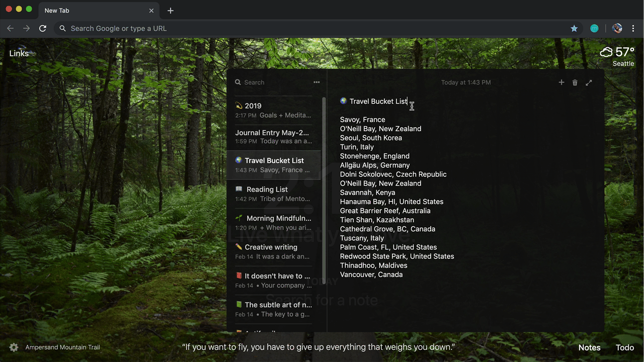
Task: Open a new browser tab with plus
Action: 171,11
